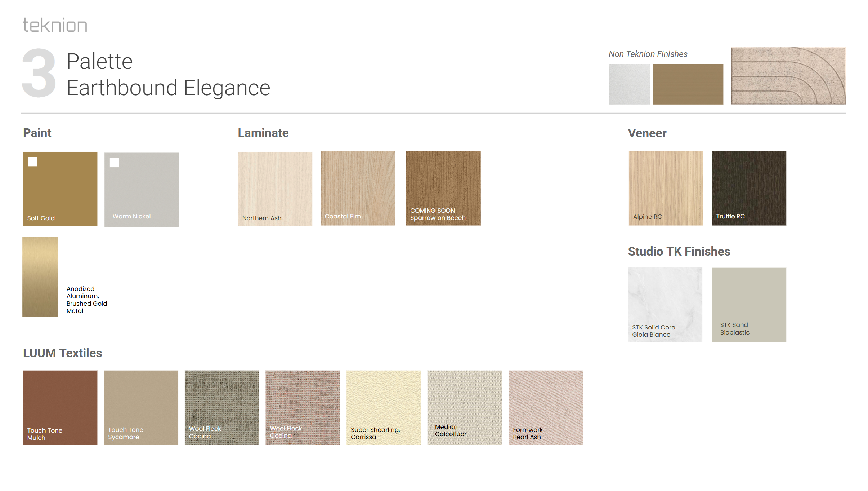Click the teknion logo
The image size is (868, 491).
pos(55,25)
